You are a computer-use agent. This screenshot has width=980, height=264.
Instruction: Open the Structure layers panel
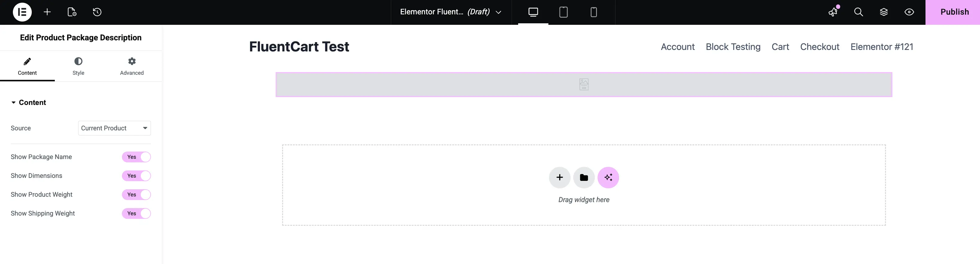point(884,12)
